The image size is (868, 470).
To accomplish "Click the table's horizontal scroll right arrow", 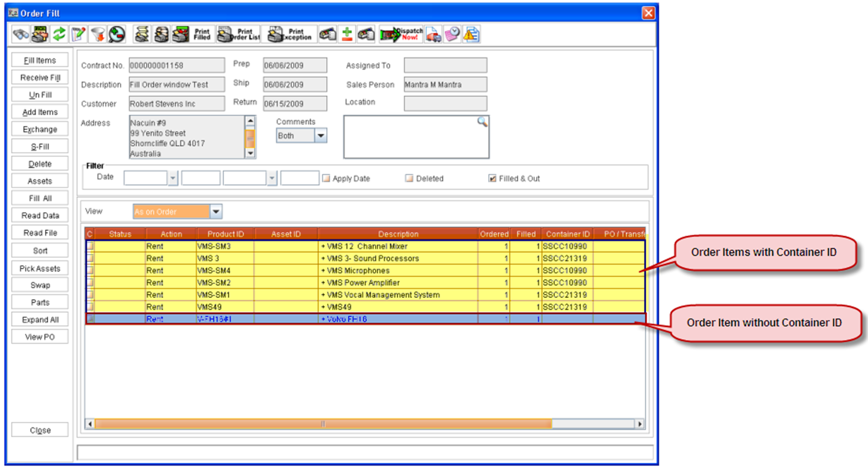I will coord(640,424).
